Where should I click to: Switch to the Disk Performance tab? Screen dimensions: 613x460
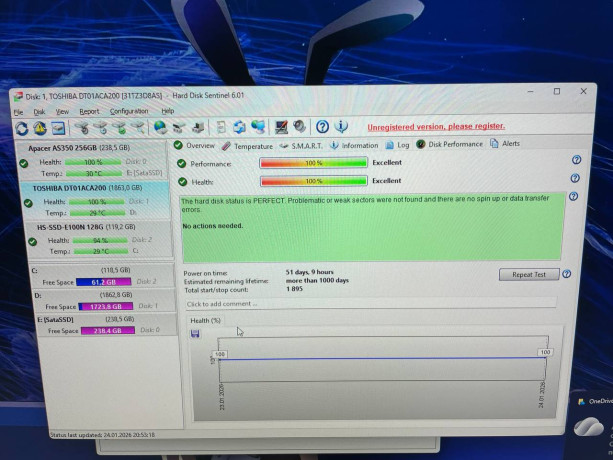click(450, 144)
